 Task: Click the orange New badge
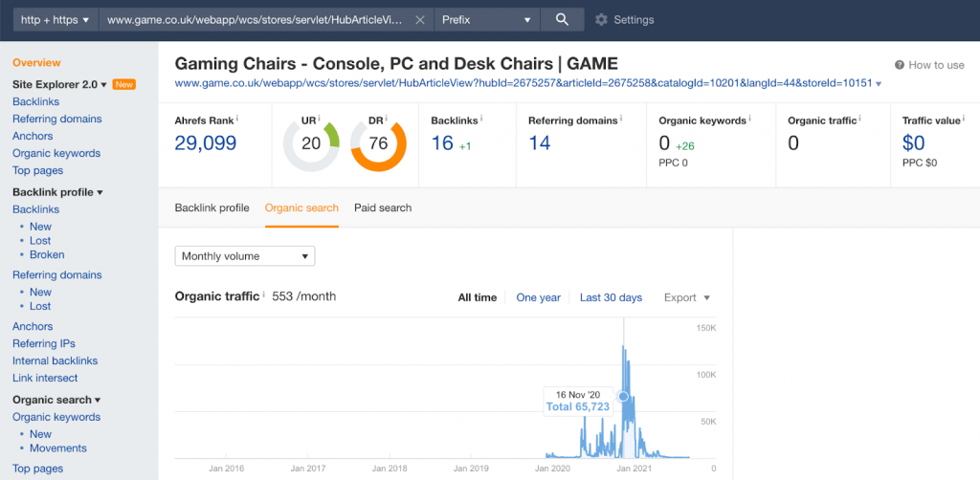pyautogui.click(x=123, y=84)
